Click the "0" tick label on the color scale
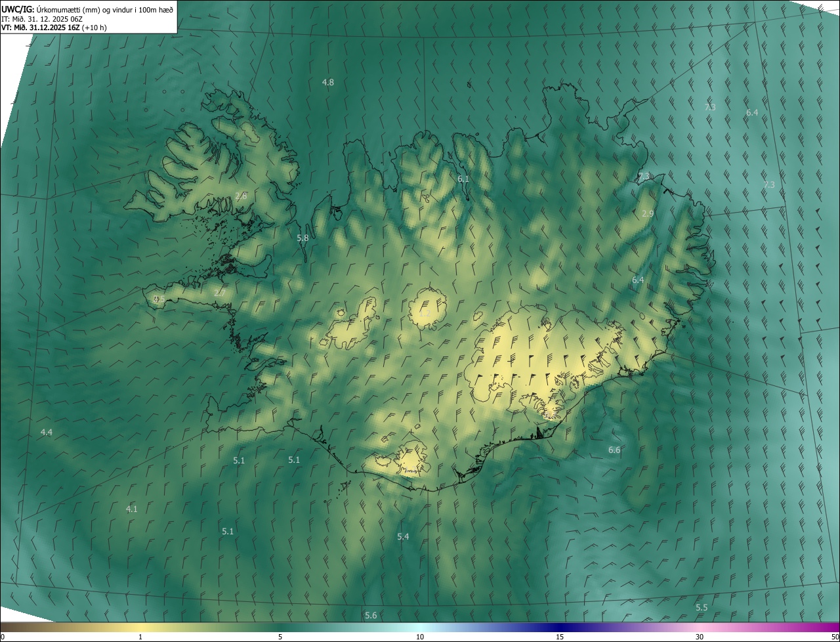 click(3, 637)
